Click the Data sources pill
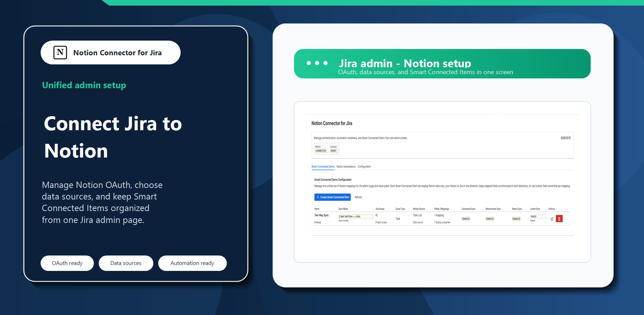The width and height of the screenshot is (644, 315). point(126,263)
